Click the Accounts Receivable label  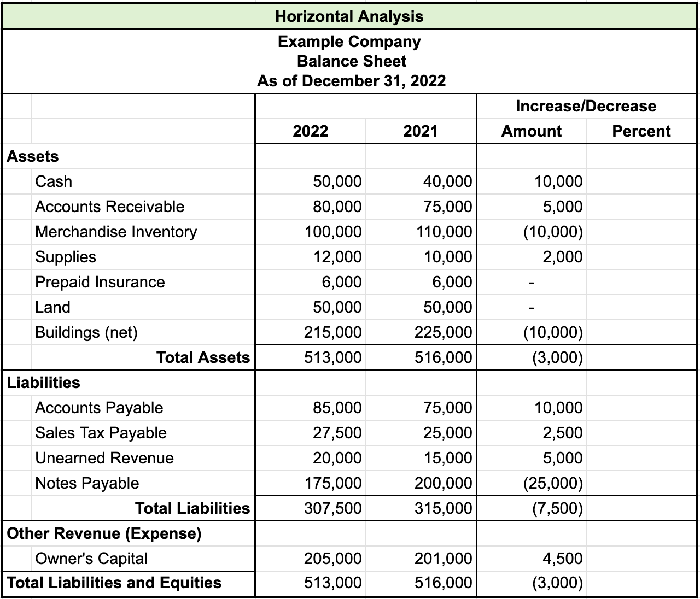(110, 207)
